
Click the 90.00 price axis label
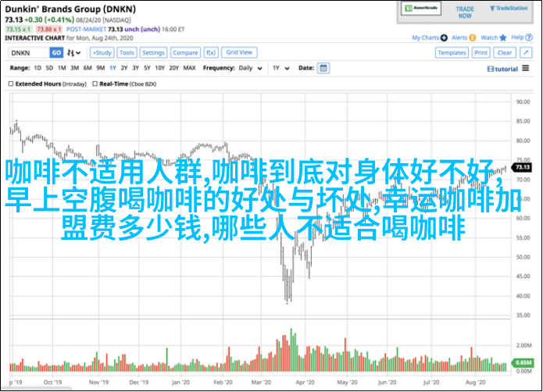[x=523, y=102]
